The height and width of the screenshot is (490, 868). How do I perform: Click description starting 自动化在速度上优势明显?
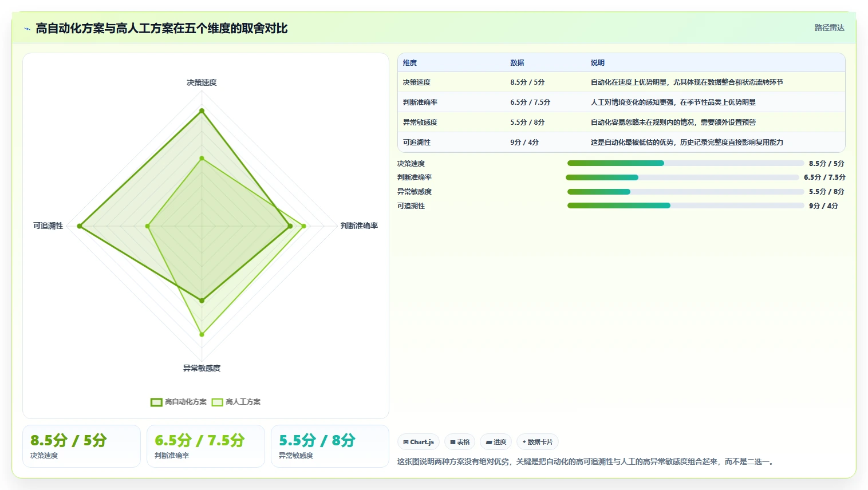(687, 82)
